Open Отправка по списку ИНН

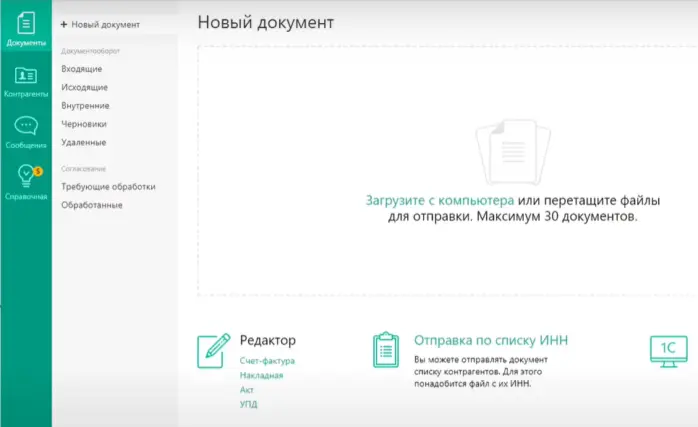491,340
